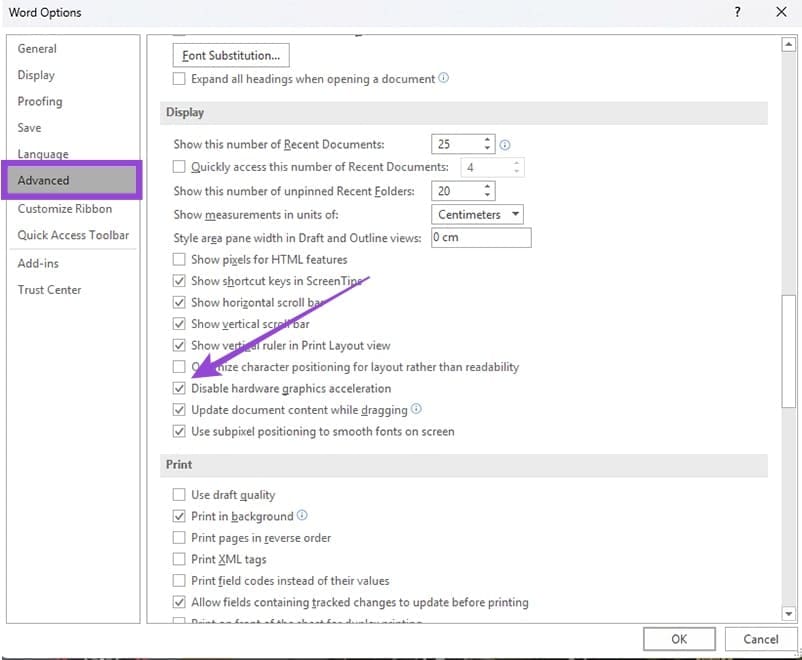
Task: Click info icon next to "Update document content while dragging"
Action: [417, 409]
